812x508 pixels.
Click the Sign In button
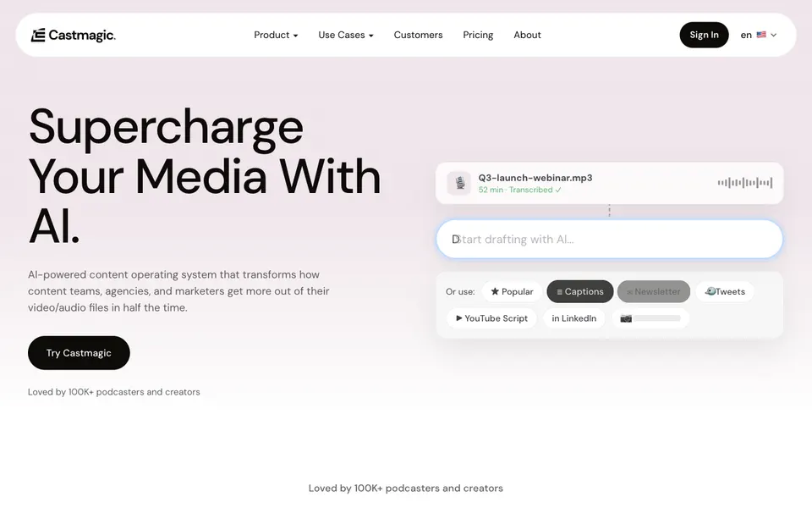pos(704,35)
